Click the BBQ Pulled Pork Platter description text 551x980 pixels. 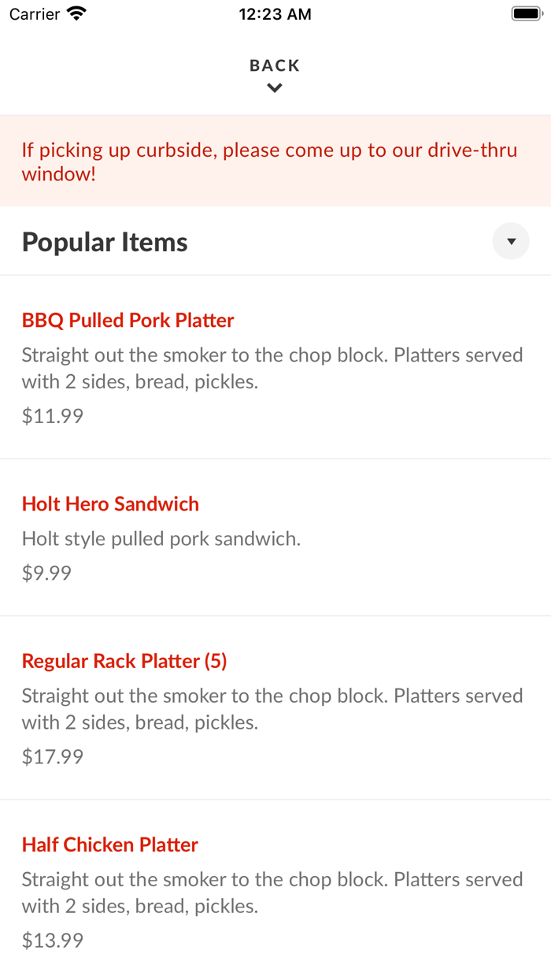(x=272, y=368)
